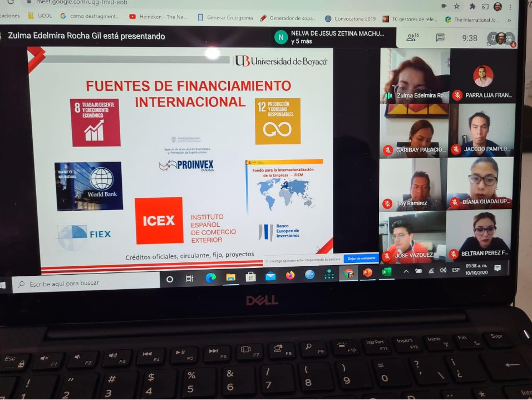Click the pin icon on self-view thumbnail
This screenshot has width=532, height=400.
coord(492,38)
